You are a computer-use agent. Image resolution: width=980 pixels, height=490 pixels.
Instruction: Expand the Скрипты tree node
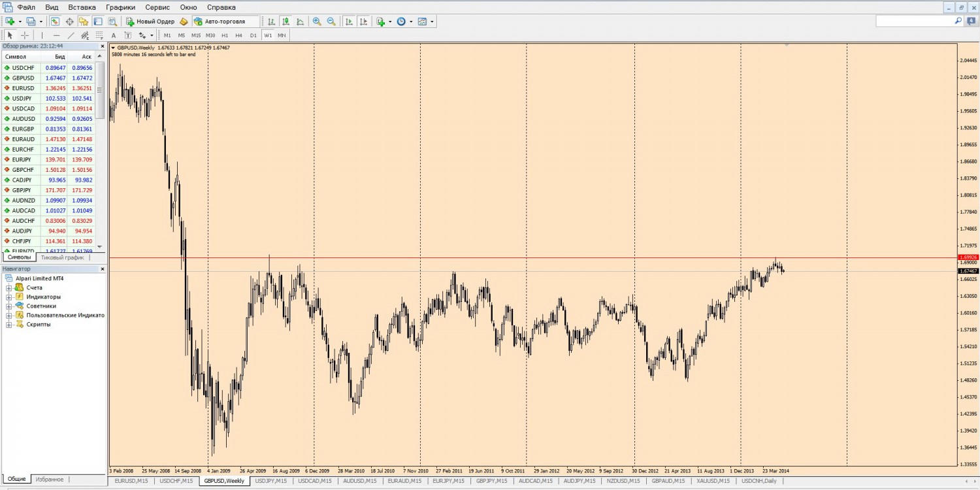coord(10,324)
